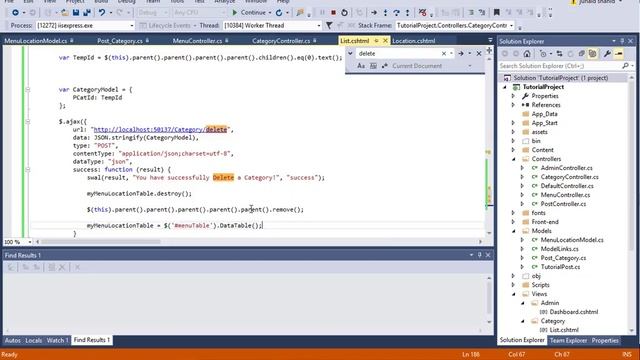Toggle pin on List.cshtml tab
Screen dimensions: 640x360
[376, 41]
